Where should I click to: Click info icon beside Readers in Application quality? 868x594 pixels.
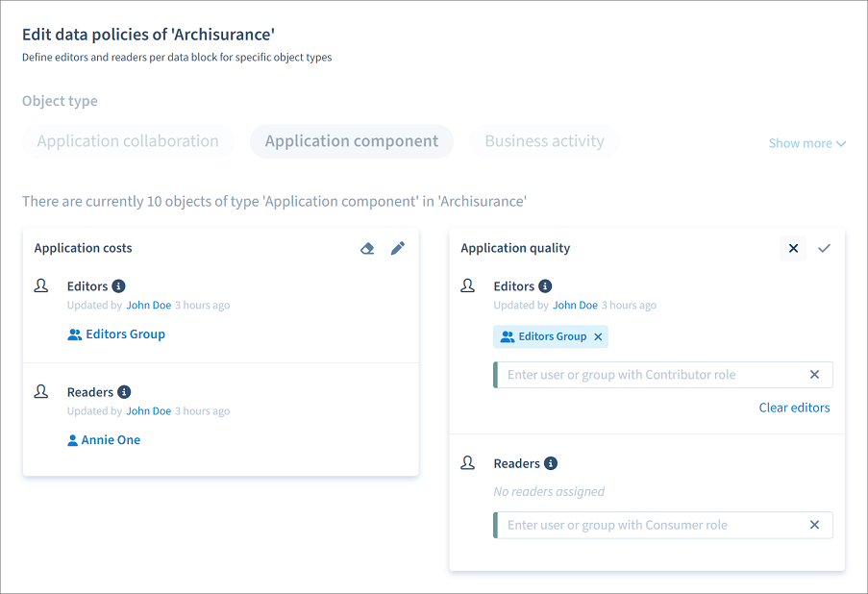551,463
